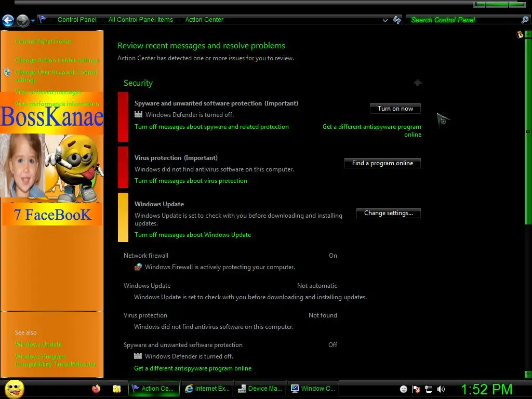532x399 pixels.
Task: Open the address bar history dropdown
Action: point(385,20)
